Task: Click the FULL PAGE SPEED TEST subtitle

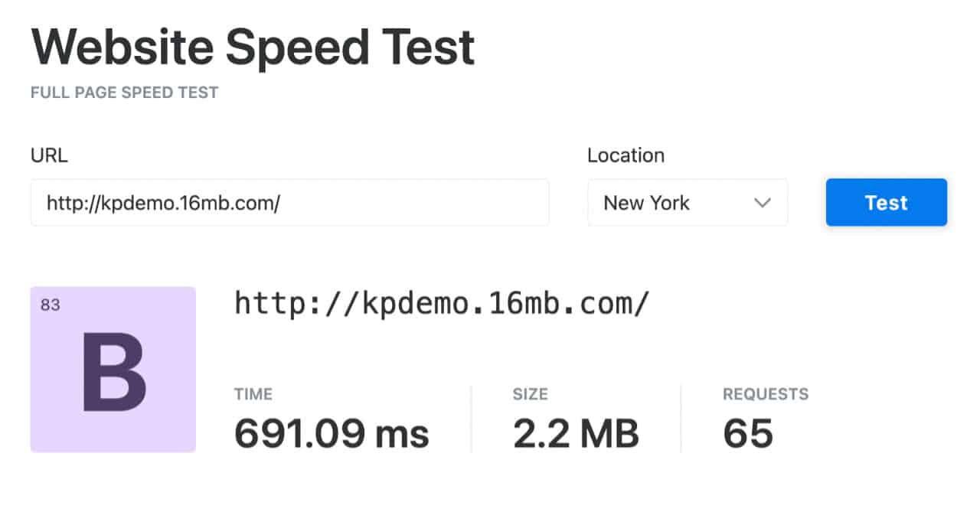Action: 124,93
